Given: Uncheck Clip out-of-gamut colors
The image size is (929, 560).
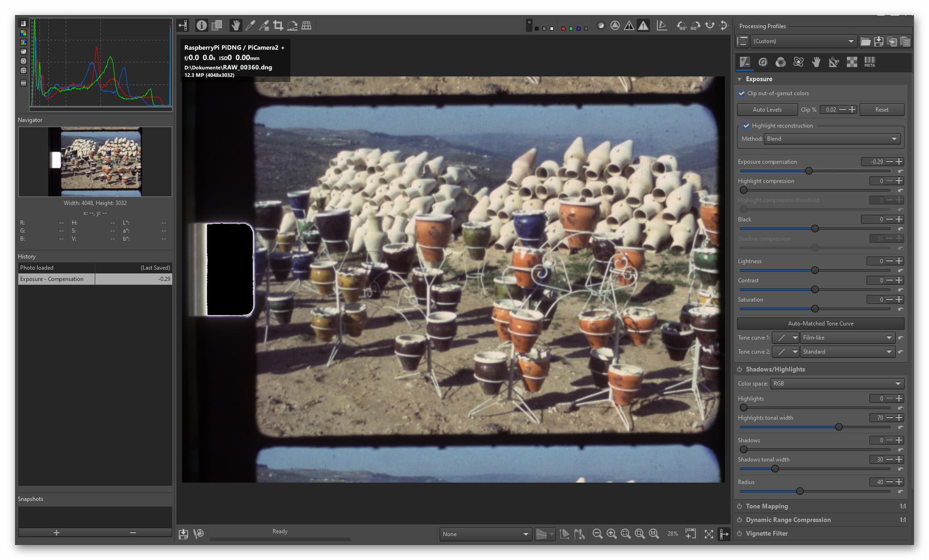Looking at the screenshot, I should [741, 93].
